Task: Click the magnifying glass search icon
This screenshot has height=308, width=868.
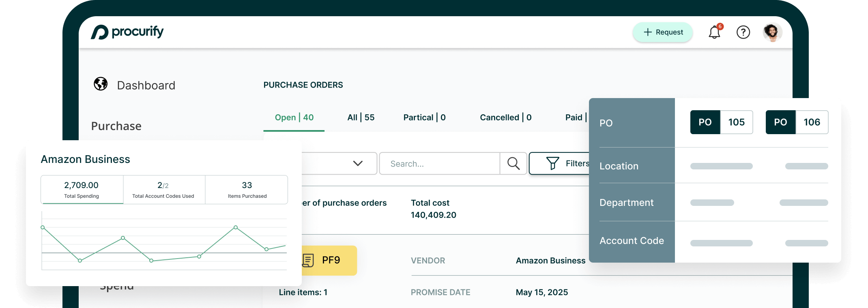Action: click(x=513, y=164)
